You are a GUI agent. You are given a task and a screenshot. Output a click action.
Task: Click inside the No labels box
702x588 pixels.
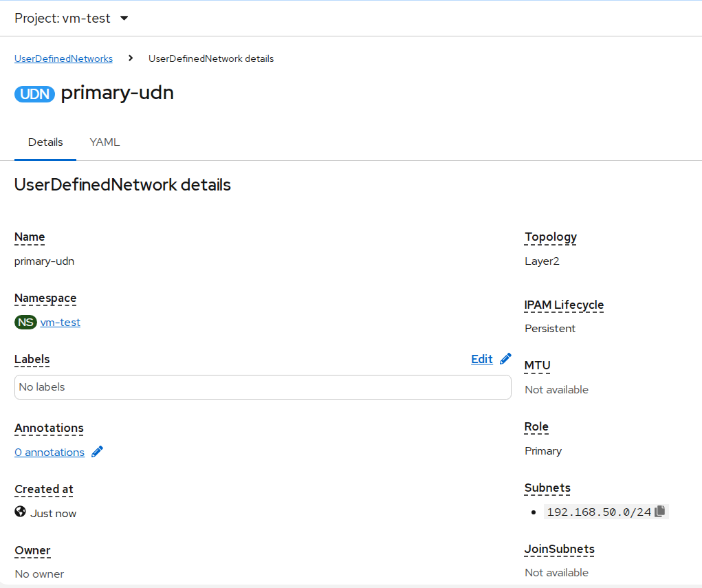pos(262,387)
